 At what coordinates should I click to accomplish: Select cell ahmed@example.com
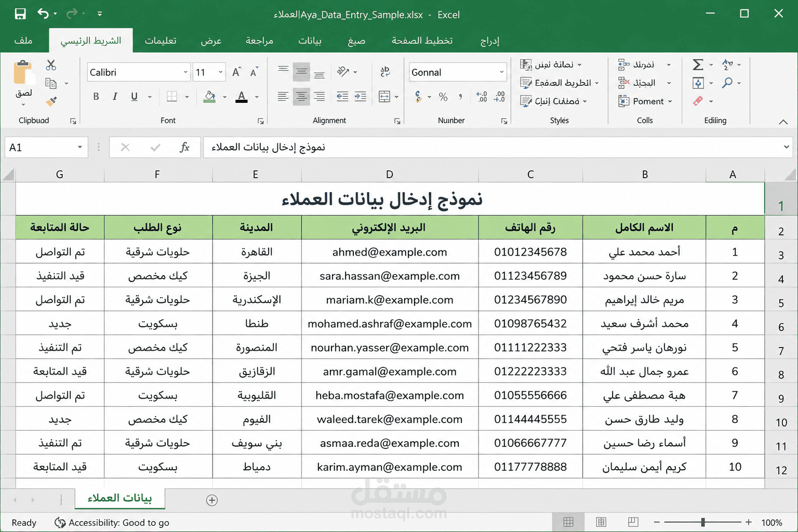point(390,252)
